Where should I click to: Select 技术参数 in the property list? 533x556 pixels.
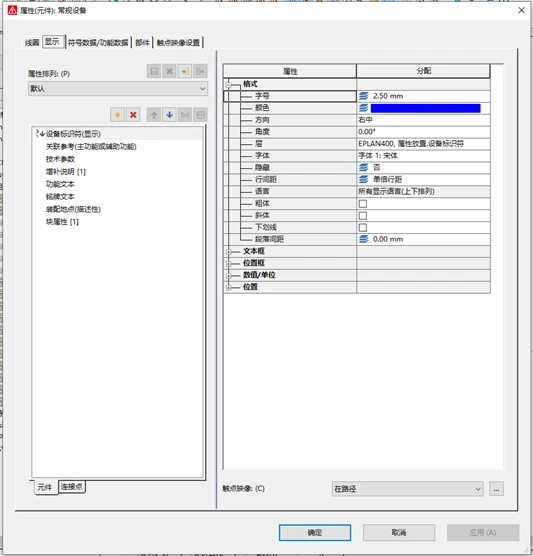tap(60, 159)
